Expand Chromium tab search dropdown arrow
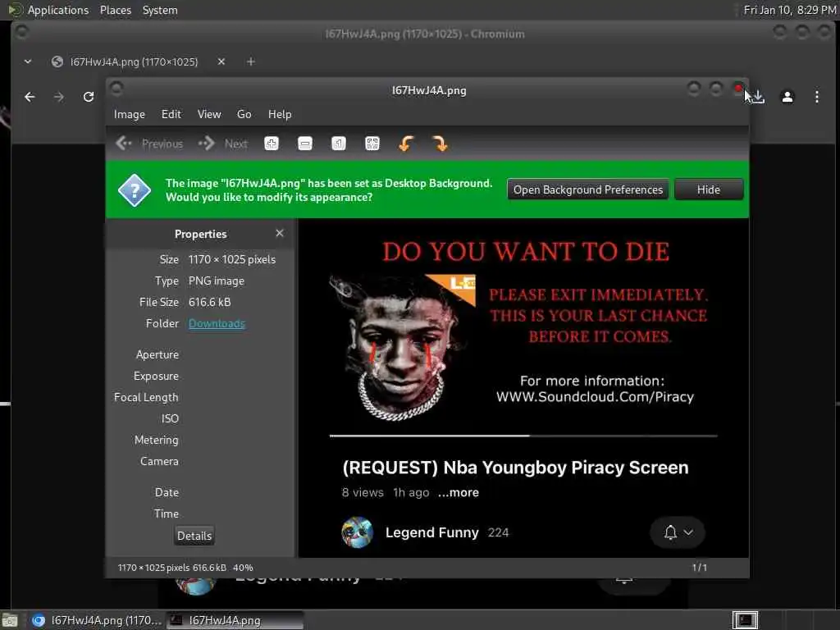The width and height of the screenshot is (840, 630). pyautogui.click(x=28, y=62)
